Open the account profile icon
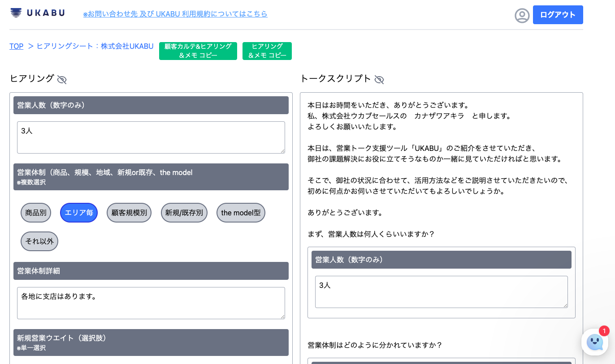Image resolution: width=615 pixels, height=364 pixels. click(522, 15)
